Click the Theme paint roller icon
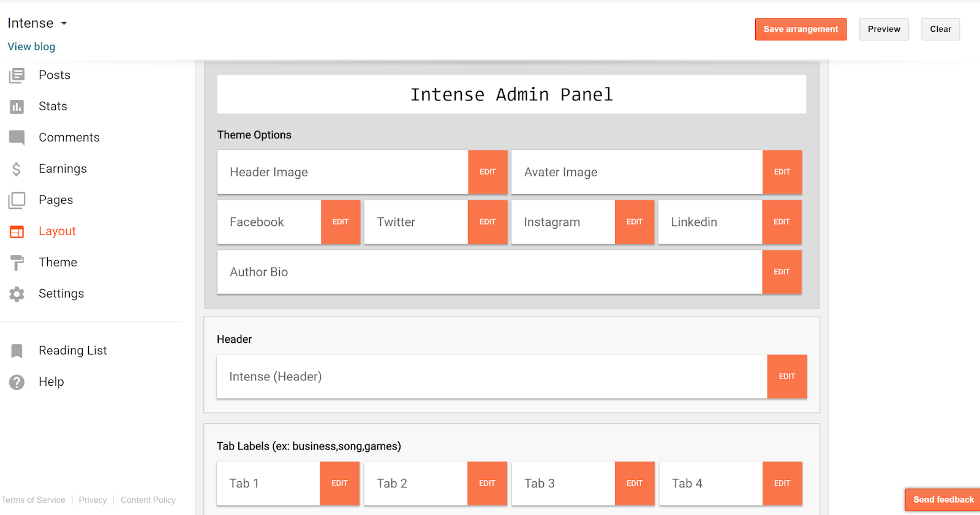The width and height of the screenshot is (980, 515). [x=17, y=263]
